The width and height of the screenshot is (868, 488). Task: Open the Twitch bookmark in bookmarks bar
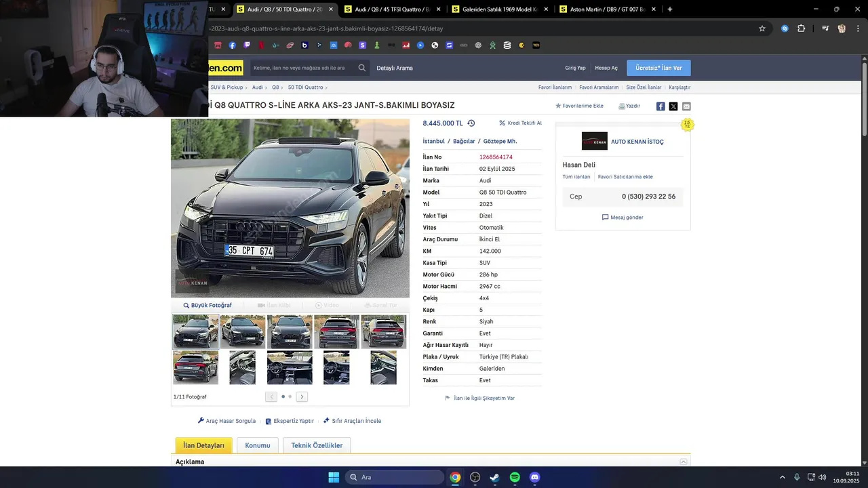[247, 45]
